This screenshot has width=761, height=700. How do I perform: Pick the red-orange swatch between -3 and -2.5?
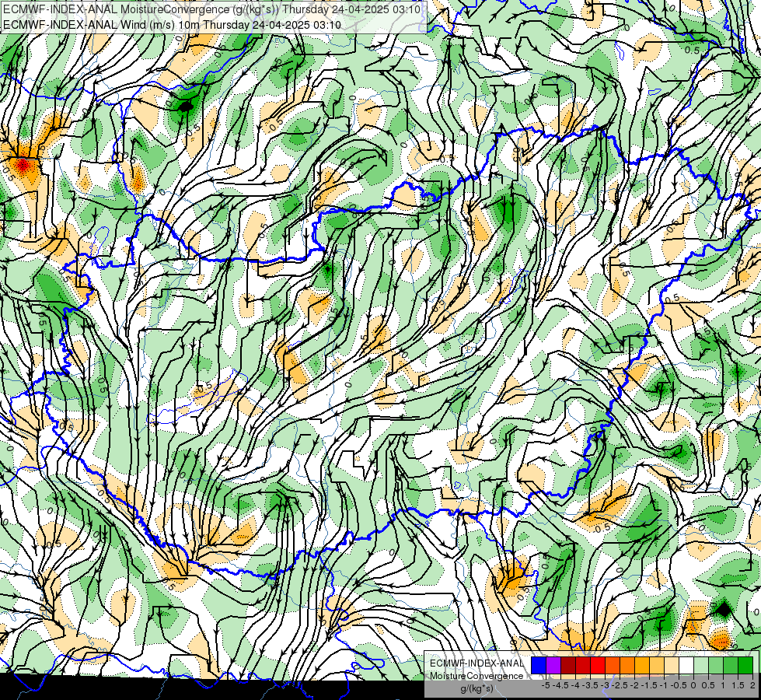(613, 666)
